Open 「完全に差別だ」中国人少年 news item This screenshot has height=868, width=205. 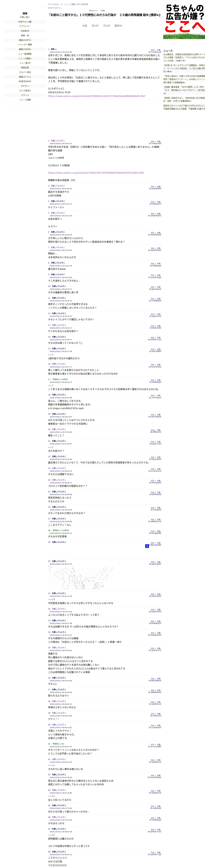[x=184, y=79]
